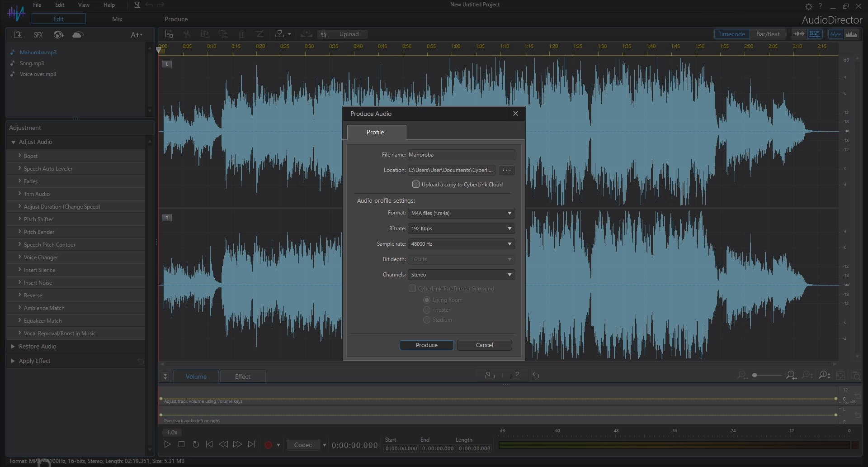Switch the timeline to Bar/Beat mode
868x467 pixels.
coord(768,34)
